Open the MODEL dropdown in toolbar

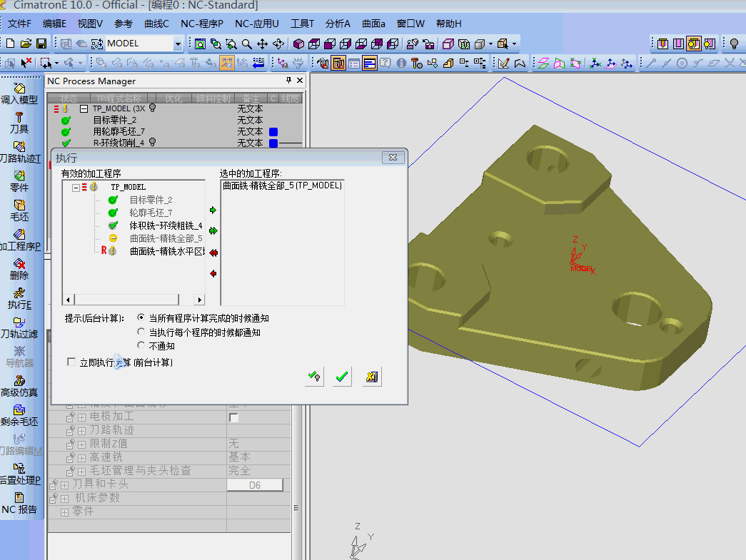coord(178,44)
